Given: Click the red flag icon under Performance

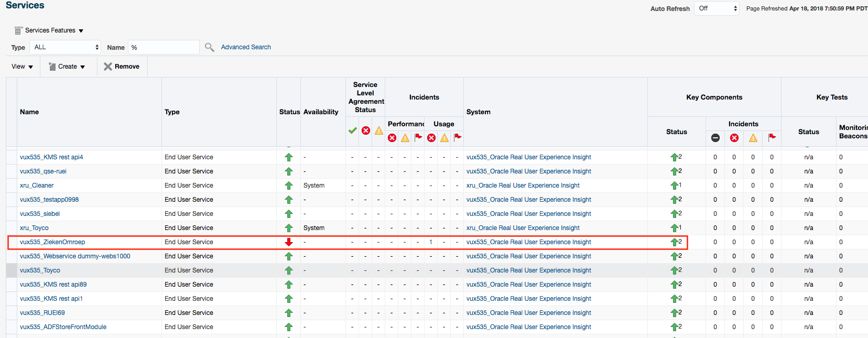Looking at the screenshot, I should (418, 138).
